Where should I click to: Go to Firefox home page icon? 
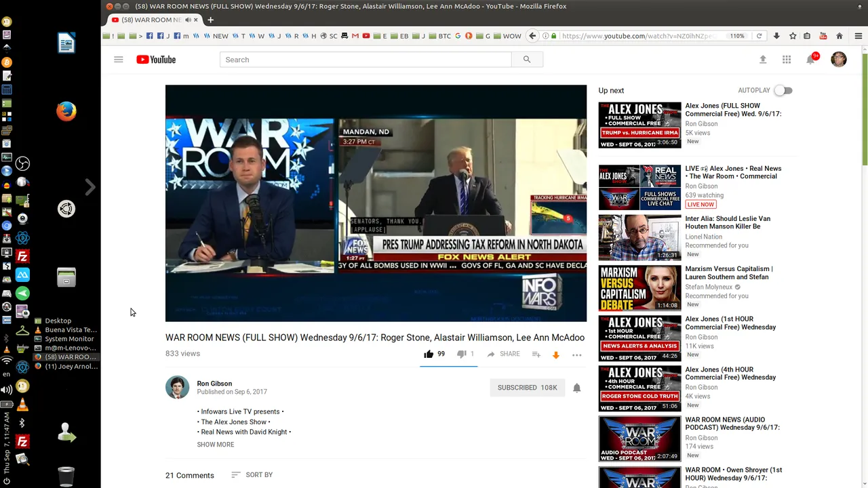[840, 36]
